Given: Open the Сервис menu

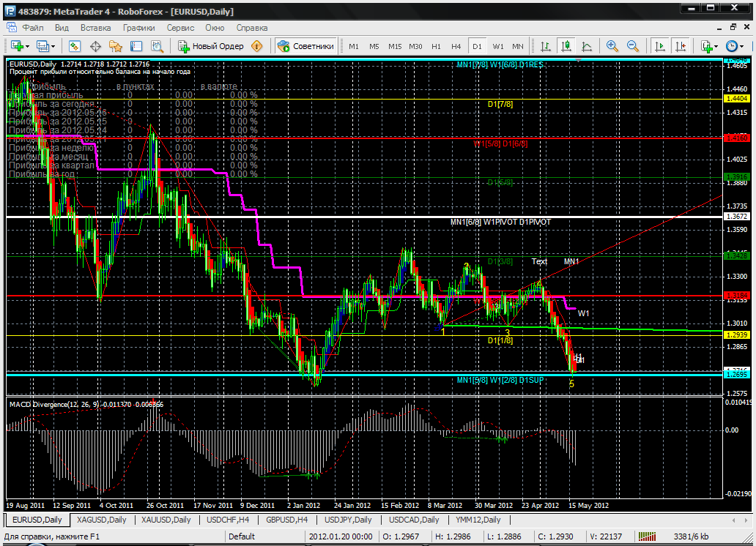Looking at the screenshot, I should click(180, 28).
